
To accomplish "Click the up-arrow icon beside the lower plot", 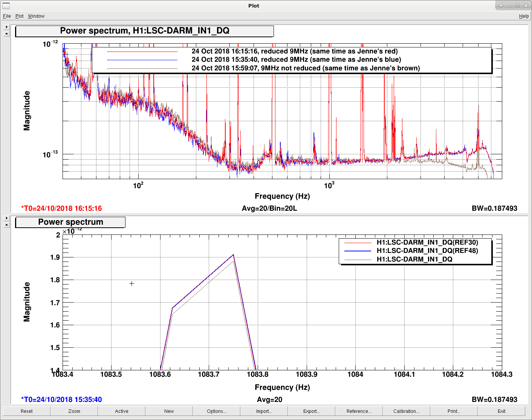I will 6,225.
